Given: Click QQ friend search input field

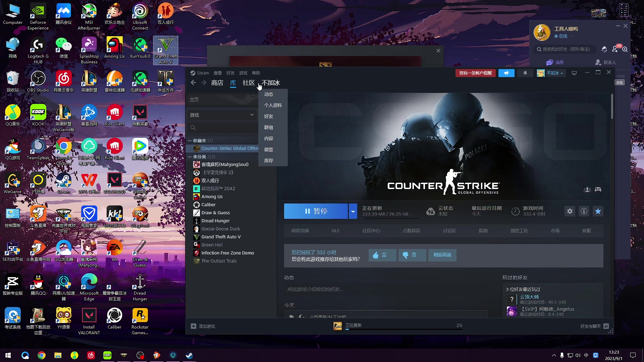Looking at the screenshot, I should coord(565,49).
